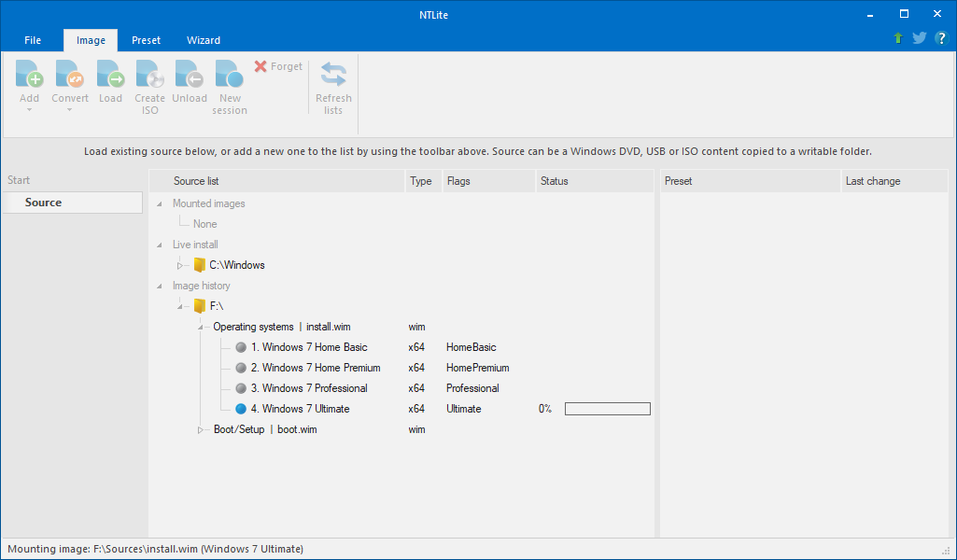Sort by Flags column header
The image size is (957, 560).
click(489, 181)
